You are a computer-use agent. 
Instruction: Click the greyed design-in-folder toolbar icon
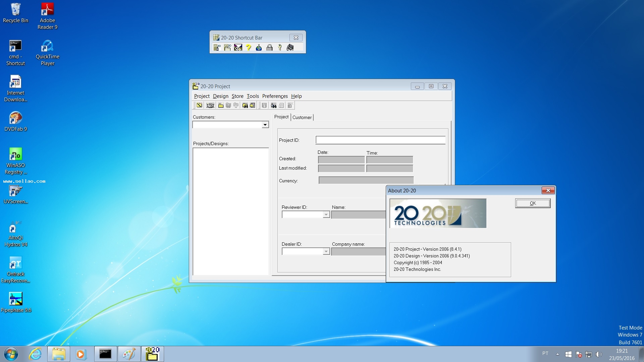click(236, 105)
